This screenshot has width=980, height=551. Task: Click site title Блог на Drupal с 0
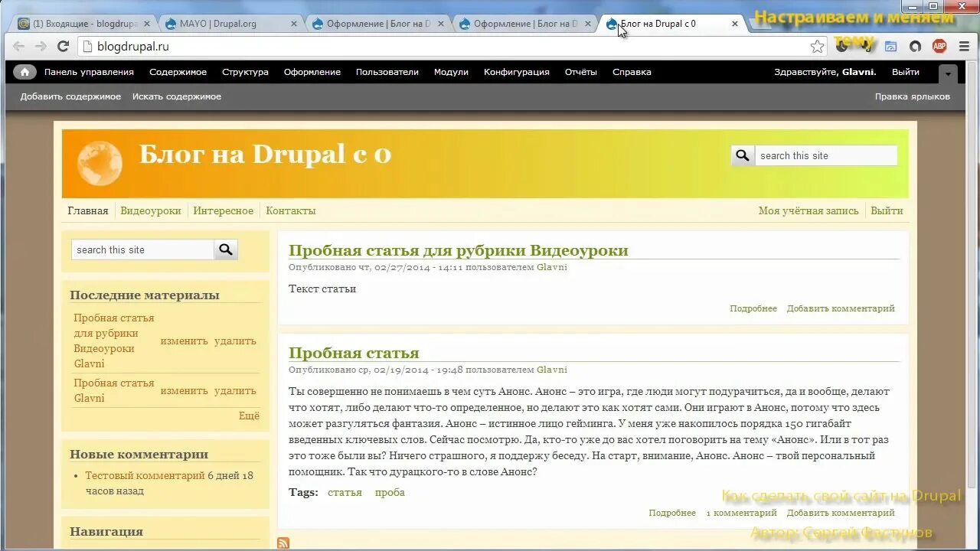[265, 154]
